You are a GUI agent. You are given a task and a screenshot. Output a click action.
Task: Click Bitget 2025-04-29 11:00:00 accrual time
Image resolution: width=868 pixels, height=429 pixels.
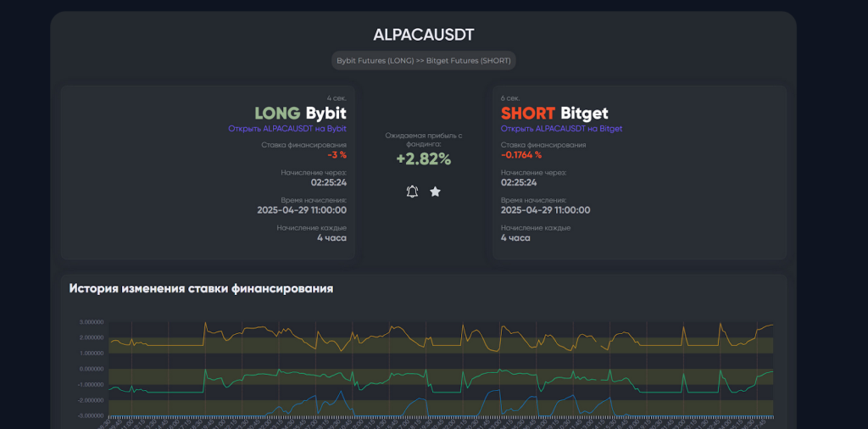pos(545,210)
